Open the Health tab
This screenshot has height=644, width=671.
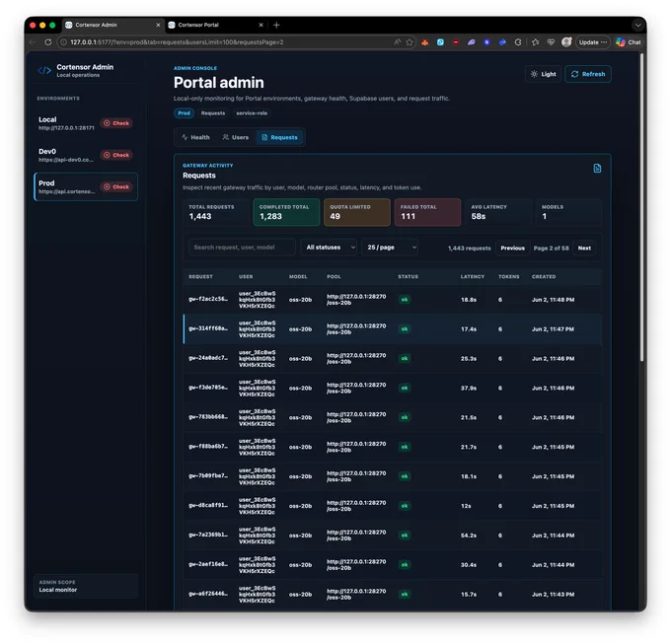pyautogui.click(x=195, y=137)
